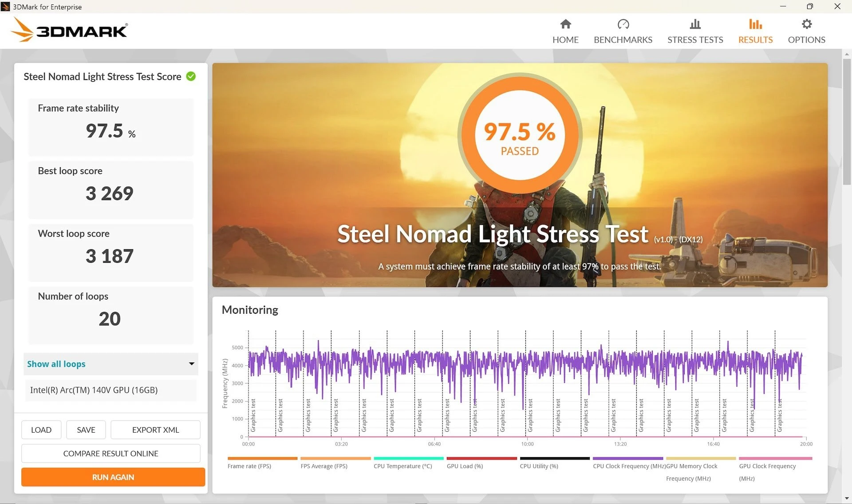Minimize the 3DMark window
Image resolution: width=852 pixels, height=504 pixels.
(783, 6)
